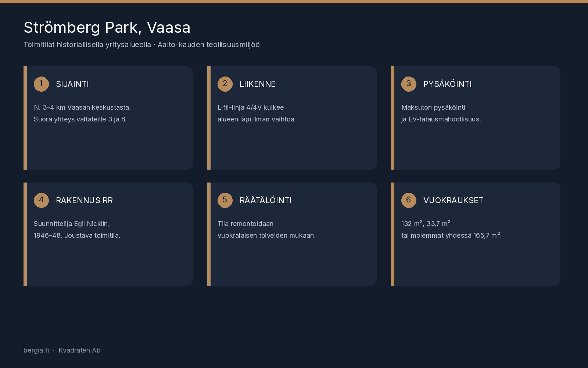Click the number 1 badge beside SIJAINTI

click(41, 84)
